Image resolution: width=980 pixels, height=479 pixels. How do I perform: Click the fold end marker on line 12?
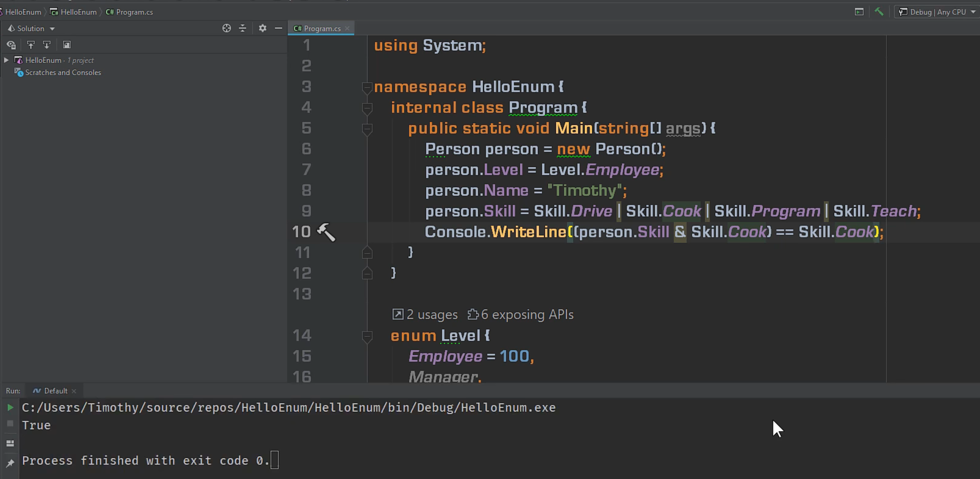pyautogui.click(x=367, y=273)
